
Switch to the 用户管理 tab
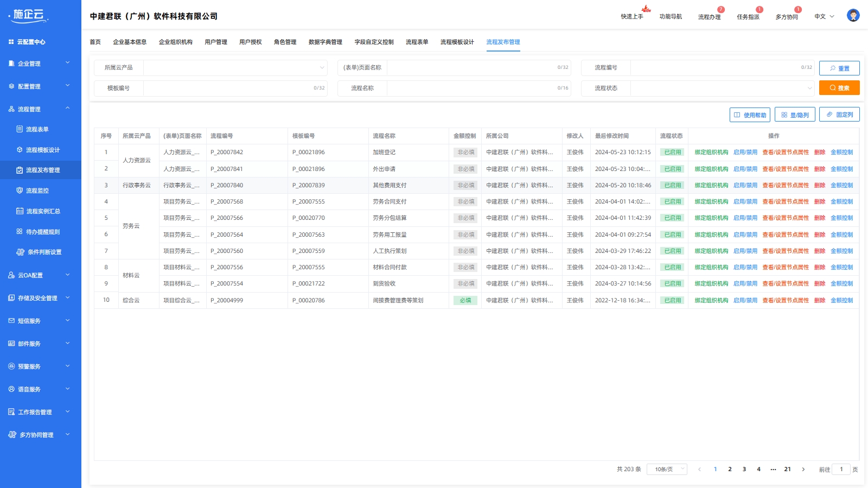point(215,42)
